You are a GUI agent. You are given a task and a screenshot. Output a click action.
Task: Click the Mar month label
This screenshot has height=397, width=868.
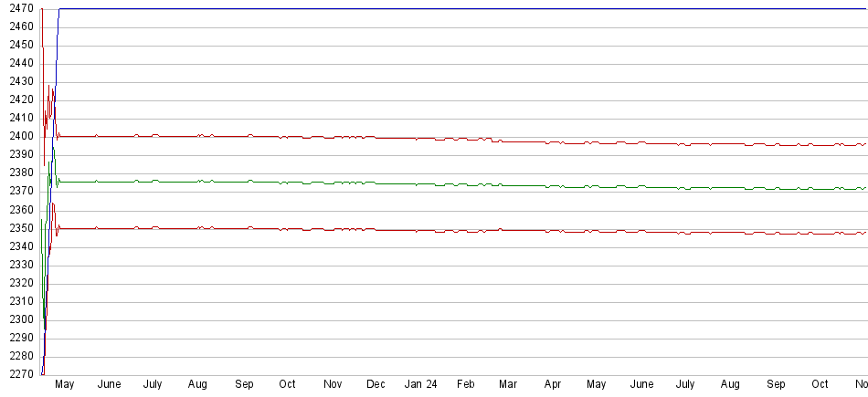click(508, 385)
